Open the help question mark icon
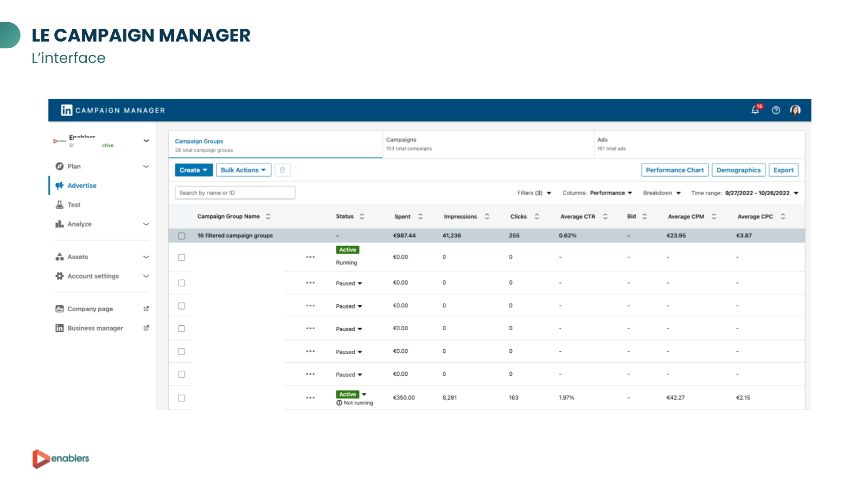The height and width of the screenshot is (488, 868). pos(776,110)
